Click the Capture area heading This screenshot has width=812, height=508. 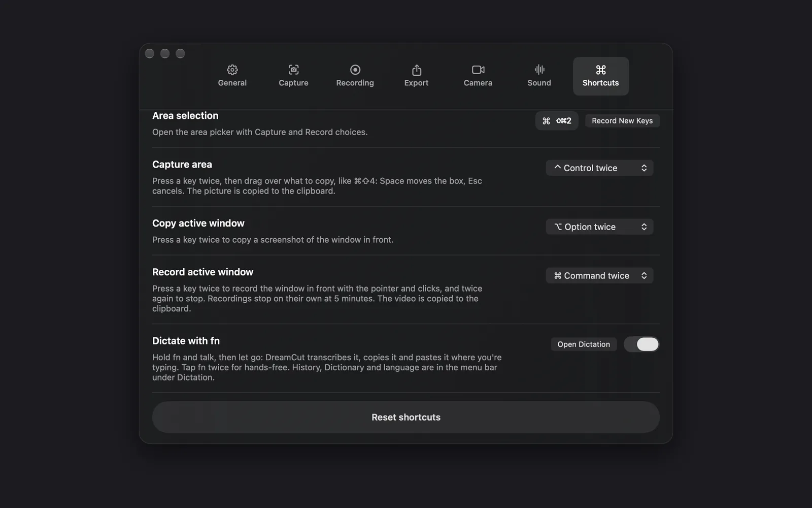click(x=182, y=164)
